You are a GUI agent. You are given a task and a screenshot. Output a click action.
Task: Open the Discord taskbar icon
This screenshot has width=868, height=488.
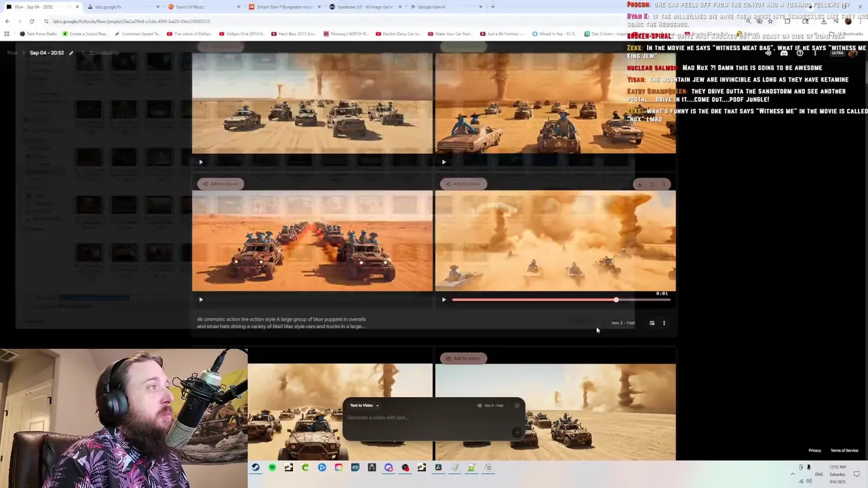click(x=389, y=468)
